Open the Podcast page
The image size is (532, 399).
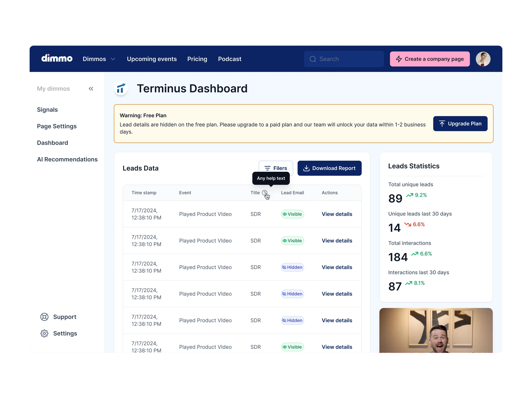[230, 59]
